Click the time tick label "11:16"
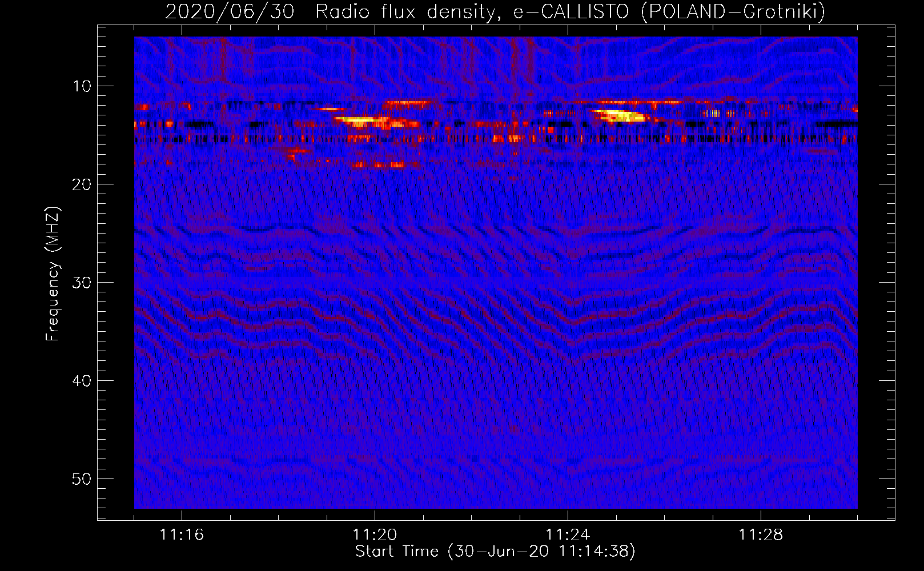 (182, 535)
